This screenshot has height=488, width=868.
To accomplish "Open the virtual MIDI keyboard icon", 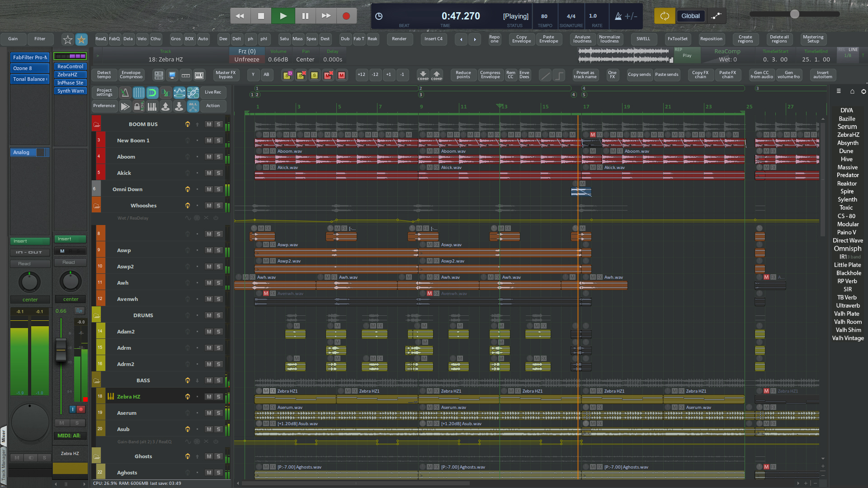I will [199, 75].
